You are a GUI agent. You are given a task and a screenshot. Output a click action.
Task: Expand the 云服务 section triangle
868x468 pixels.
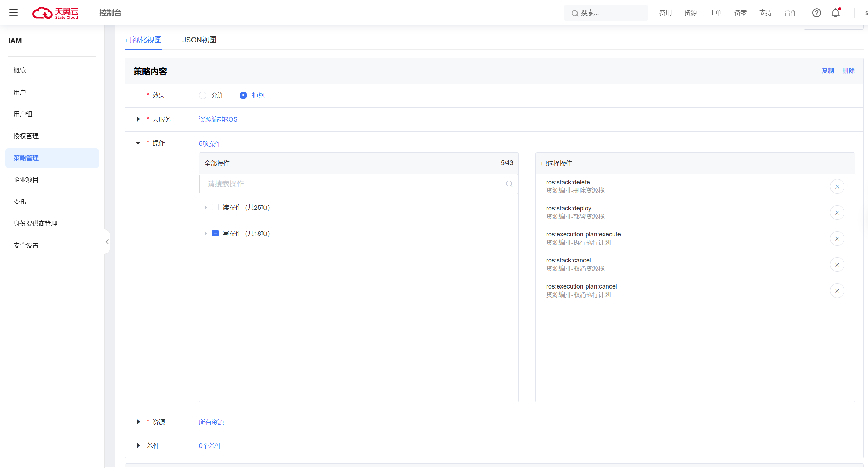point(138,119)
